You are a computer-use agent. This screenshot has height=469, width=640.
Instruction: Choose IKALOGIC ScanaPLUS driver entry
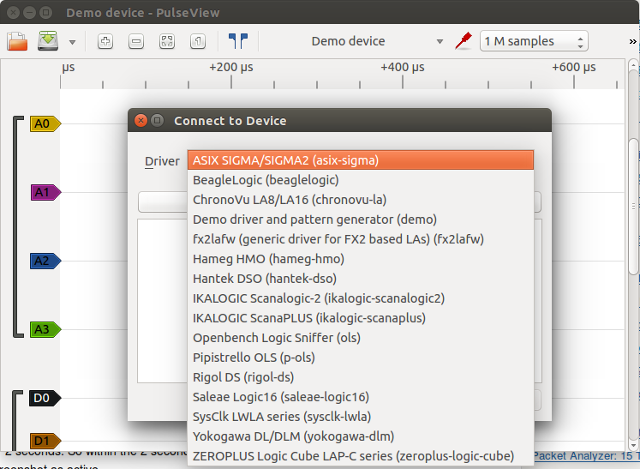(361, 318)
